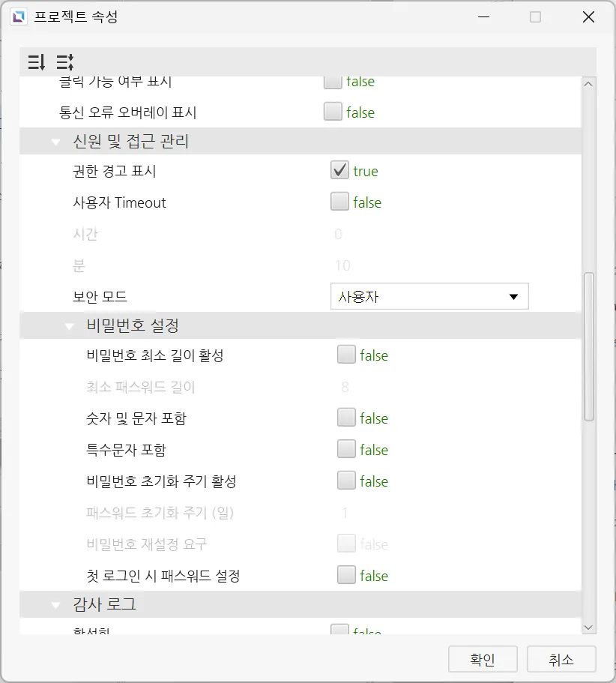Enable the 사용자 Timeout checkbox
The height and width of the screenshot is (683, 616).
click(x=339, y=202)
